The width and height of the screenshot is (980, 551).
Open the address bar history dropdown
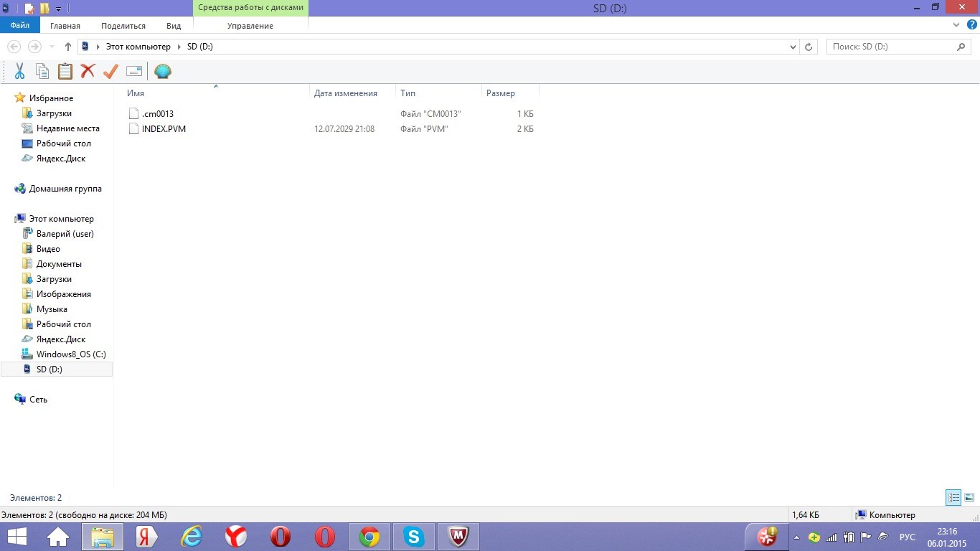[793, 47]
